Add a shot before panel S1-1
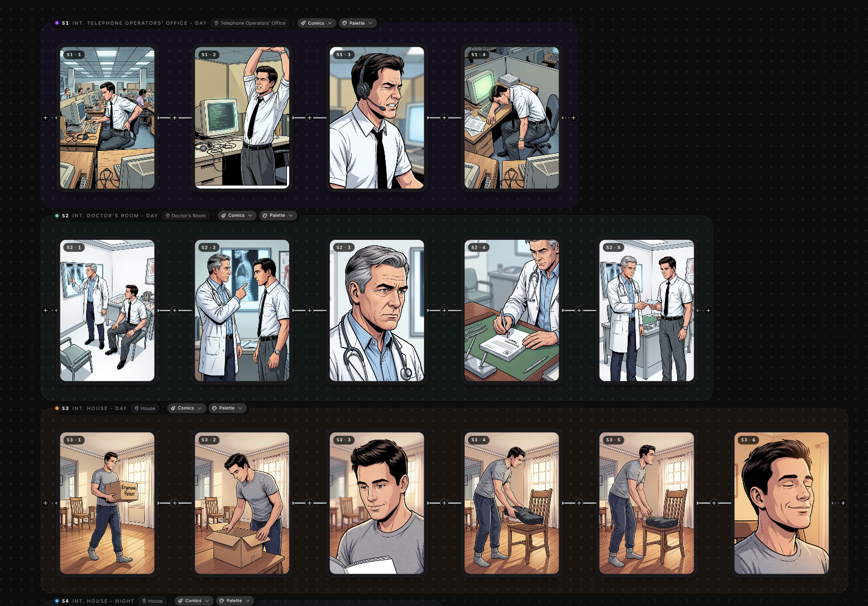 click(x=46, y=117)
